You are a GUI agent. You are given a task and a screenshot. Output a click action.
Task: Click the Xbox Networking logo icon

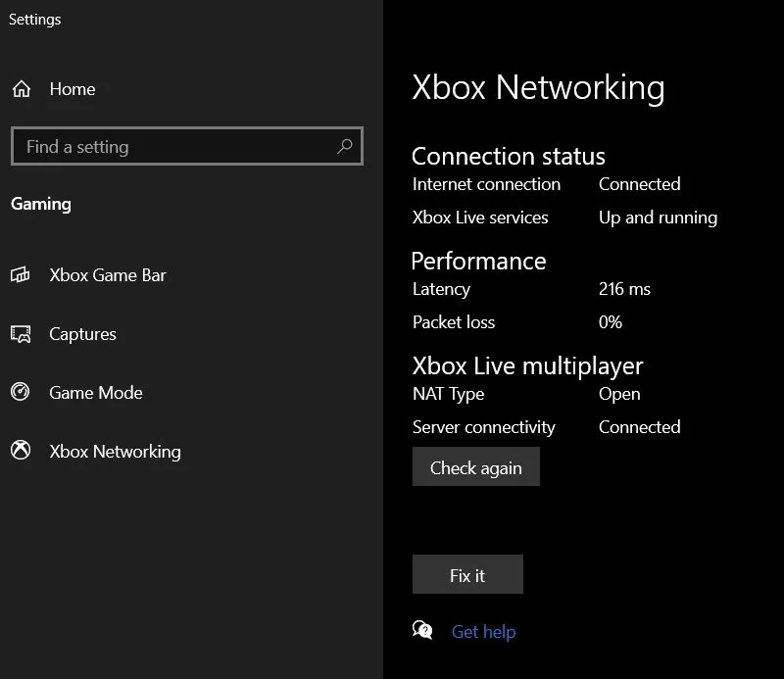[x=21, y=451]
